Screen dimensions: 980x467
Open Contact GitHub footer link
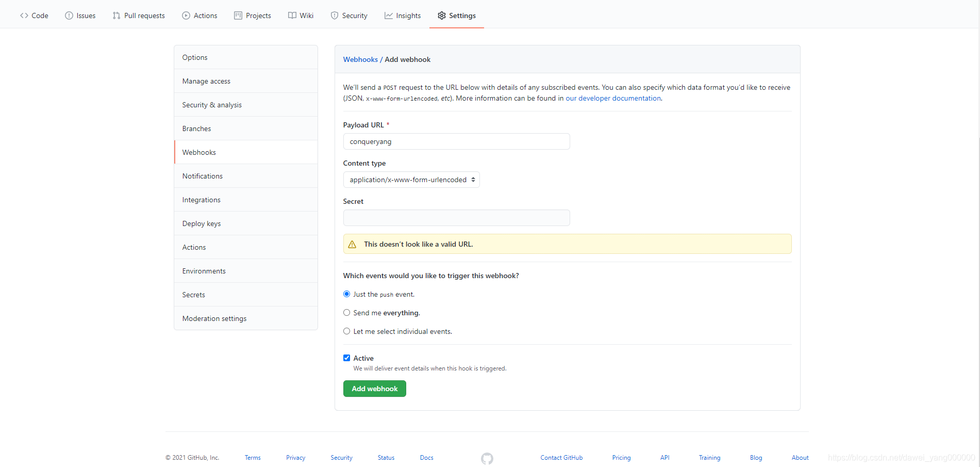click(561, 458)
